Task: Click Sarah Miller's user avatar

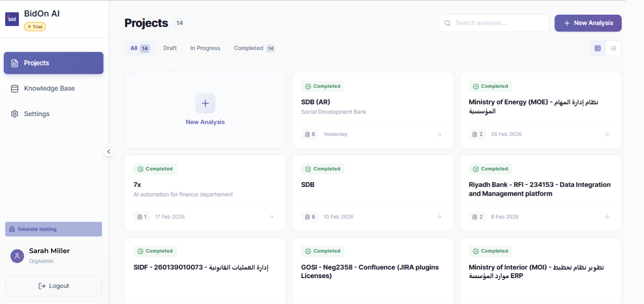Action: (17, 256)
